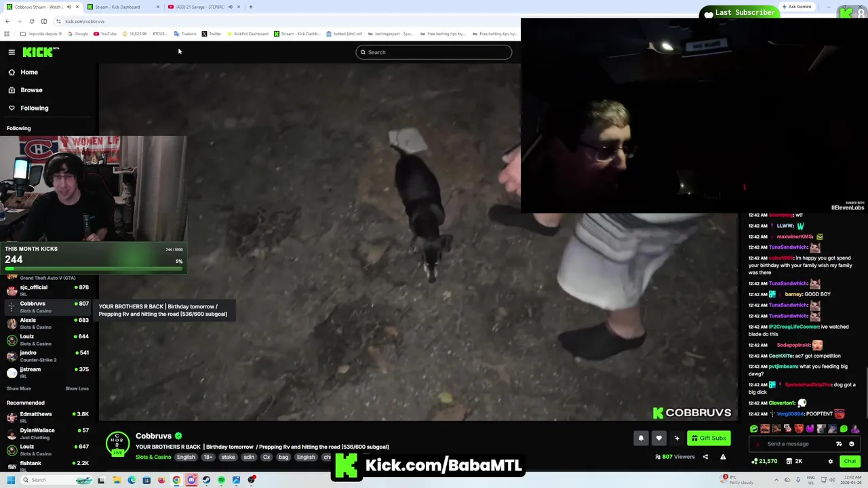The height and width of the screenshot is (488, 868).
Task: Open Edmatthews recommended channel
Action: pos(47,417)
